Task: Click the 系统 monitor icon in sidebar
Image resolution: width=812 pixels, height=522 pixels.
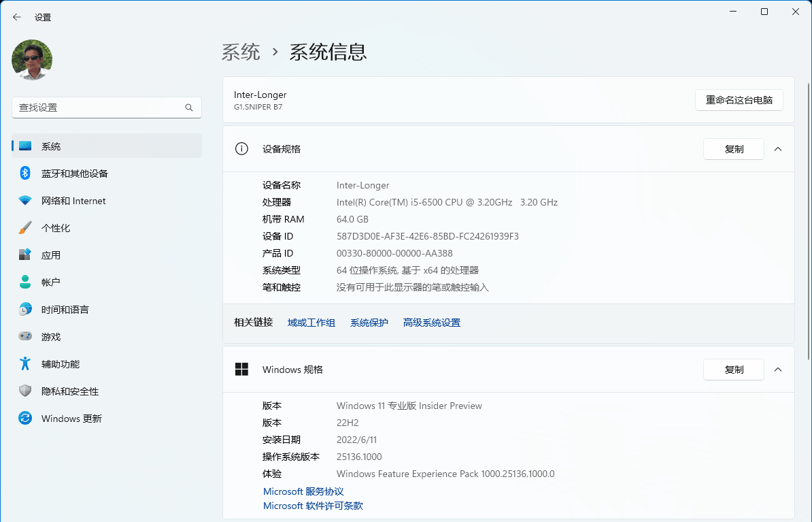Action: pyautogui.click(x=25, y=146)
